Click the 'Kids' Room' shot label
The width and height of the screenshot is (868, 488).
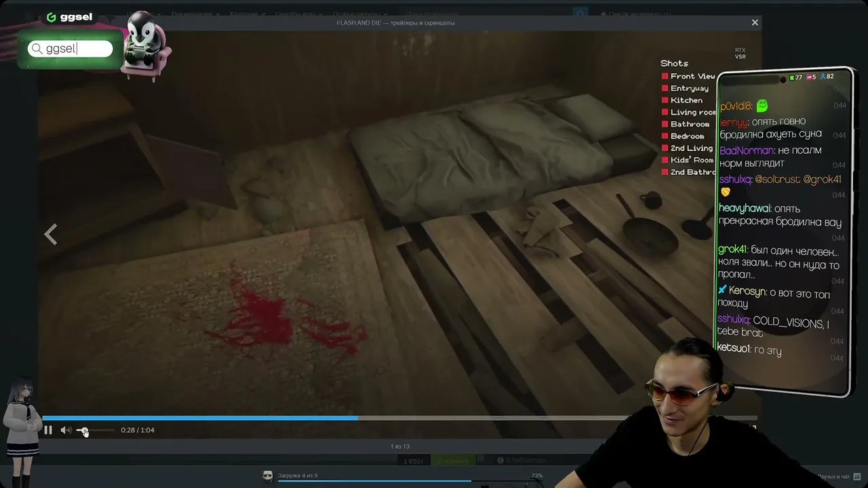pyautogui.click(x=692, y=160)
